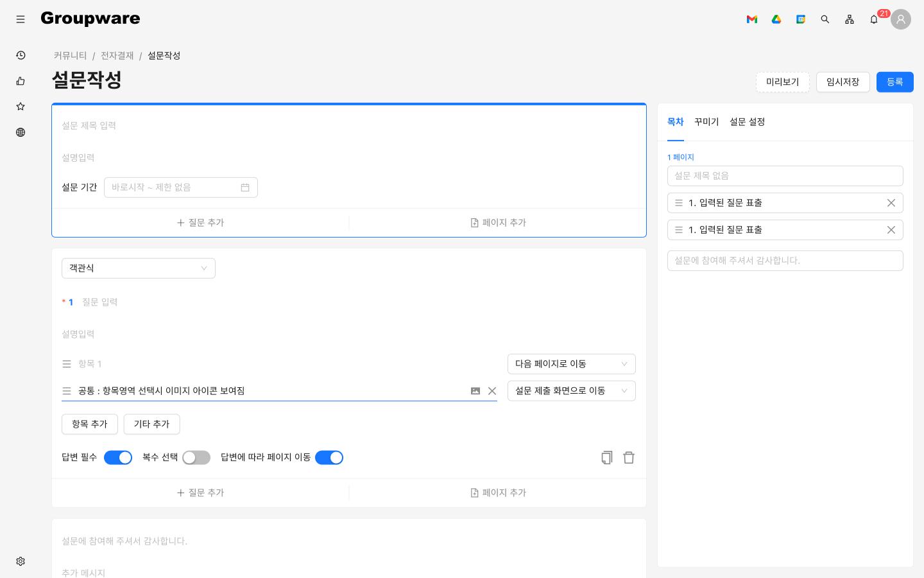
Task: Open notifications bell showing 21 alerts
Action: tap(874, 19)
